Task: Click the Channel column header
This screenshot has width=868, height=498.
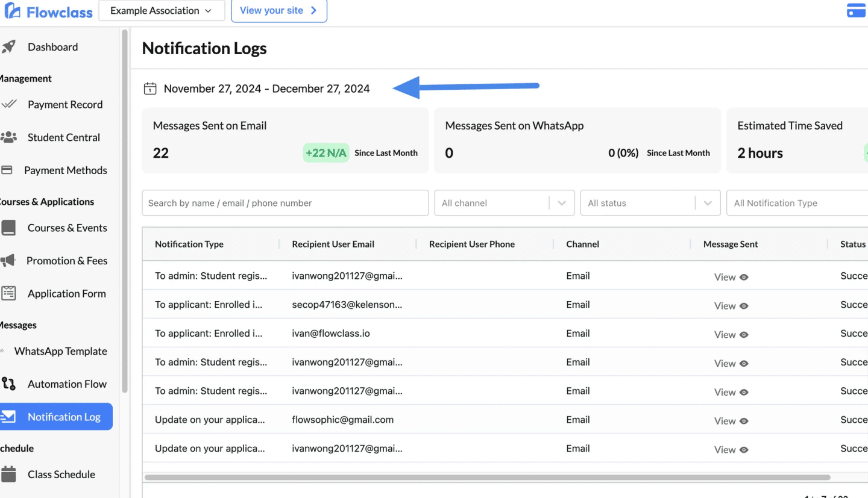Action: pyautogui.click(x=582, y=244)
